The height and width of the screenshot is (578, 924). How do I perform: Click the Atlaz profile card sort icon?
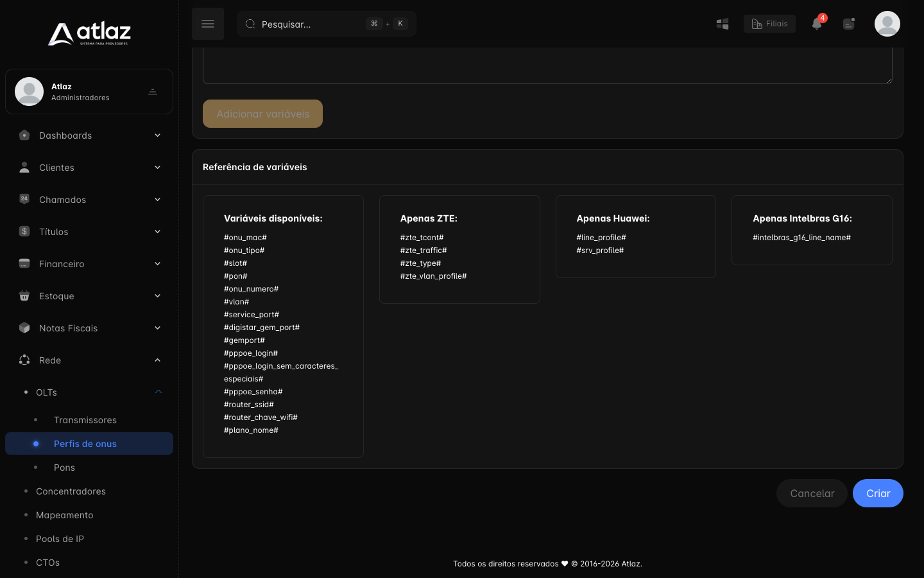[x=153, y=92]
